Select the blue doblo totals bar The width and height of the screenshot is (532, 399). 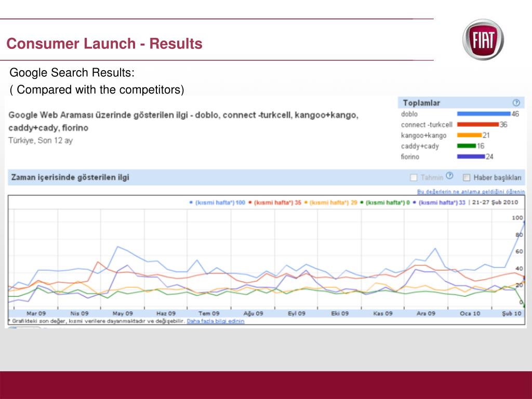coord(484,114)
